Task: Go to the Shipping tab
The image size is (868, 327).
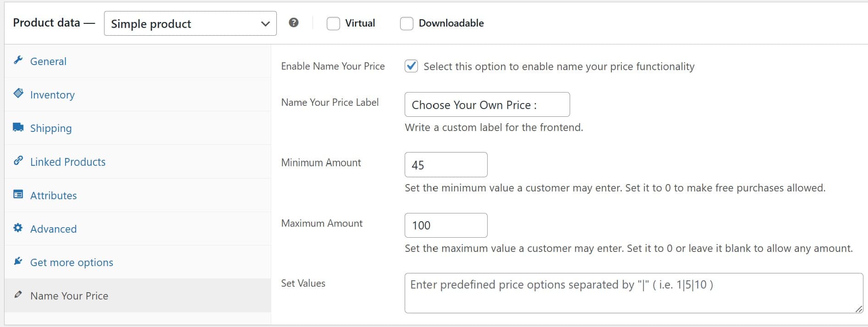Action: pos(137,128)
